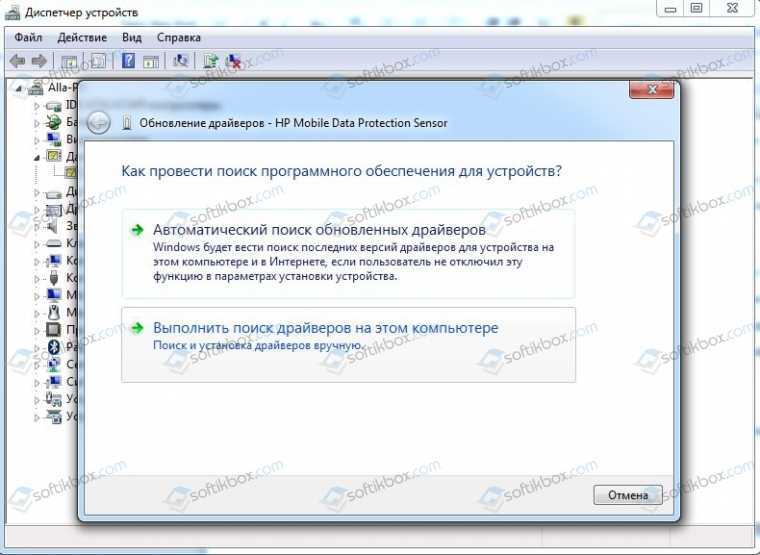760x555 pixels.
Task: Select the IDE controllers tree icon
Action: [53, 106]
